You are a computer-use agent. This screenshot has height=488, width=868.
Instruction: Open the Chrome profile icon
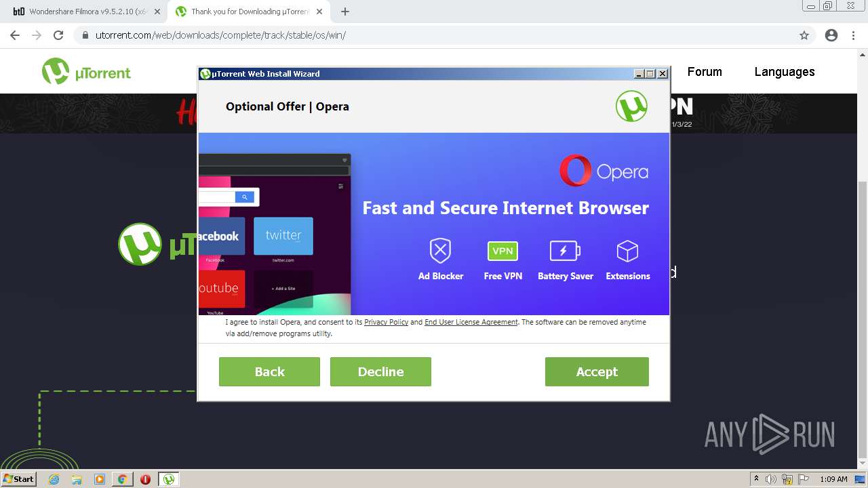[x=831, y=35]
